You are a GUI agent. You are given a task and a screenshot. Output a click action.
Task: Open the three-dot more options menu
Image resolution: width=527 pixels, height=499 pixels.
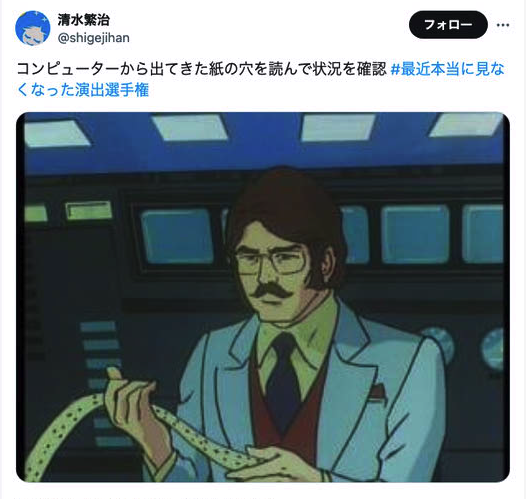503,25
